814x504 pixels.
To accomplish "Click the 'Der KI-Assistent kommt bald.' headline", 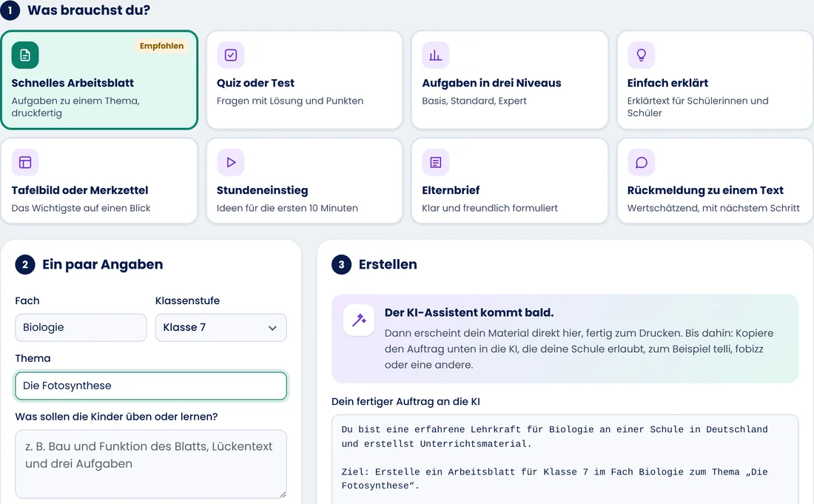I will (468, 312).
